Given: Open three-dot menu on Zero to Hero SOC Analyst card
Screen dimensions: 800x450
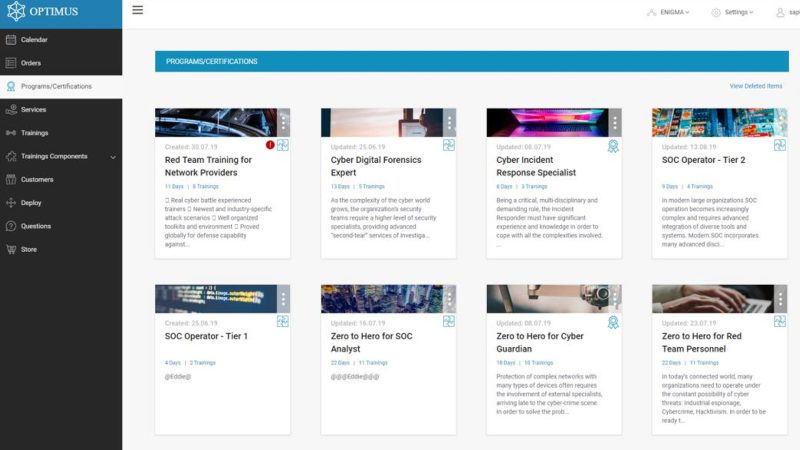Looking at the screenshot, I should point(449,299).
